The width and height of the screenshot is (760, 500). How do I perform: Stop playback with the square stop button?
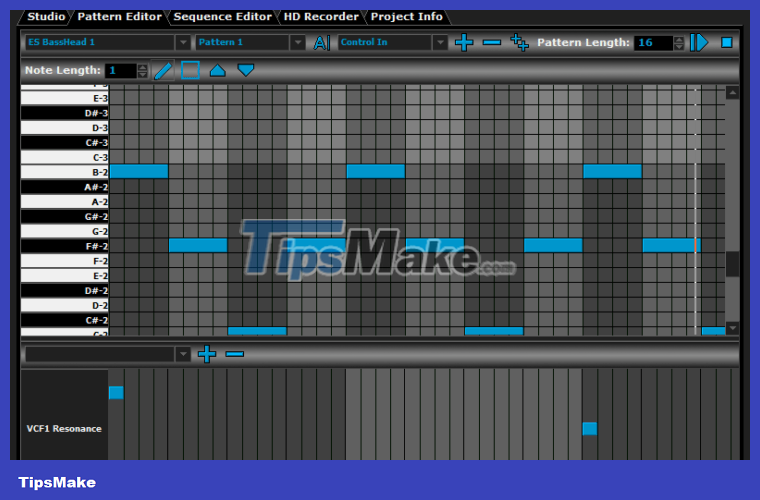point(726,43)
